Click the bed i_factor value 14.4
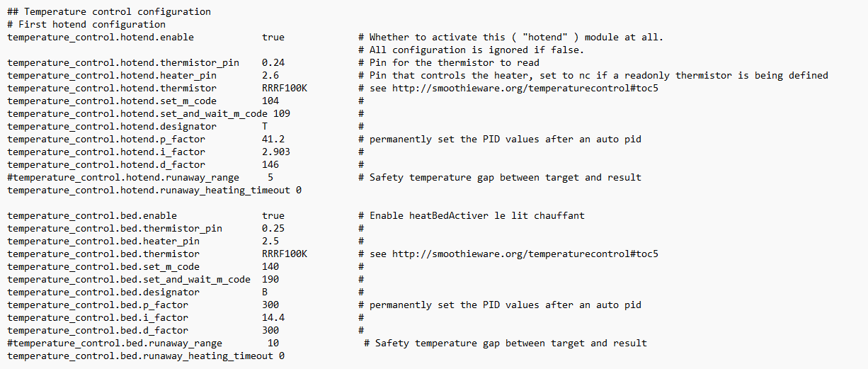 [273, 317]
